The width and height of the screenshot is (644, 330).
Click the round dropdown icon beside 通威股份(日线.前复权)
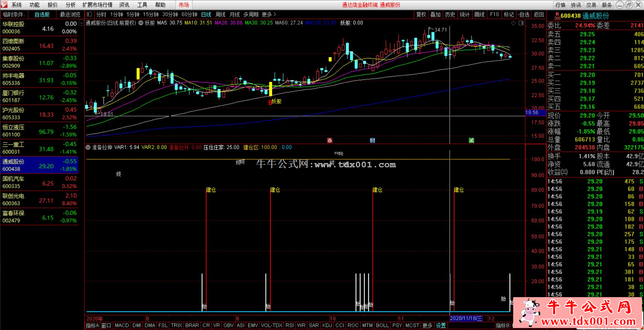(x=141, y=23)
